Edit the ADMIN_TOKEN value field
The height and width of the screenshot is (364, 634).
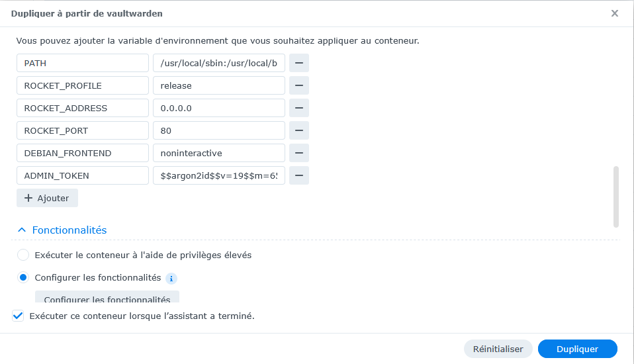tap(219, 175)
